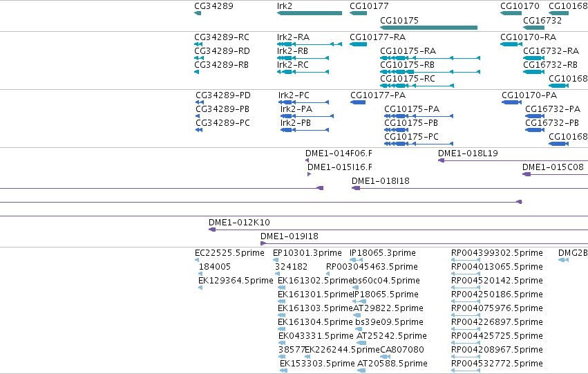Viewport: 588px width, 374px height.
Task: Select EST EP10301.3prime
Action: (307, 253)
